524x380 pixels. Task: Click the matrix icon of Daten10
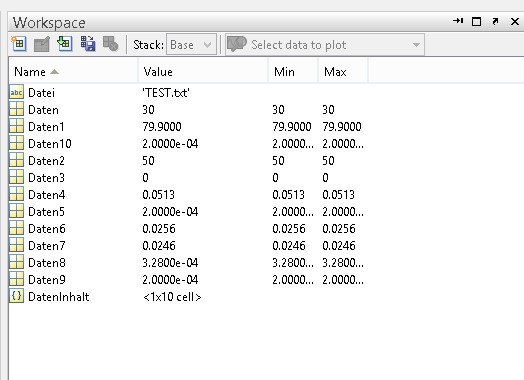pyautogui.click(x=16, y=143)
